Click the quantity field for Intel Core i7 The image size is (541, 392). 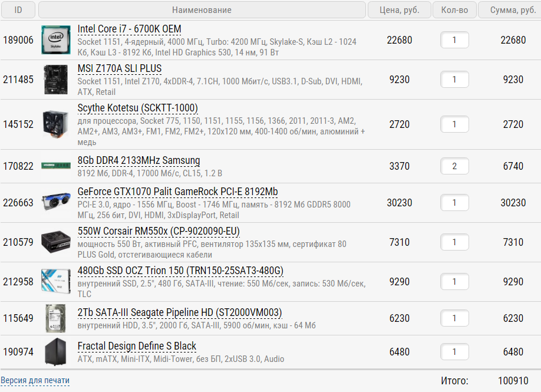pos(454,40)
